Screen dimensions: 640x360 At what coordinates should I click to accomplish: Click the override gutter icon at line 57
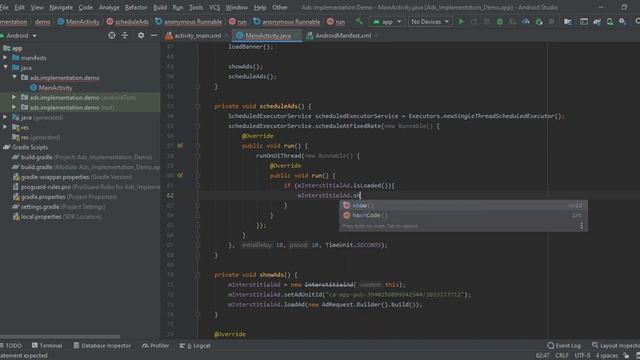pyautogui.click(x=180, y=146)
